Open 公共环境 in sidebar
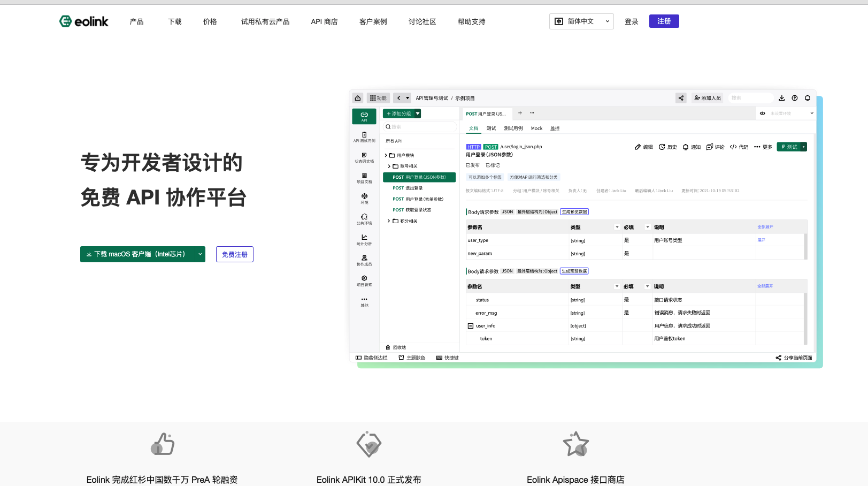868x486 pixels. (364, 219)
